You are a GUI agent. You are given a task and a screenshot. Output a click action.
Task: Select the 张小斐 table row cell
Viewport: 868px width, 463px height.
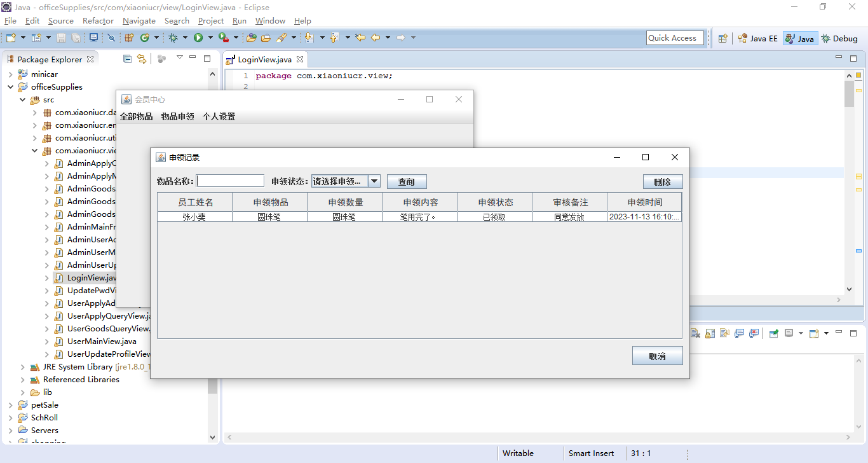pos(194,217)
